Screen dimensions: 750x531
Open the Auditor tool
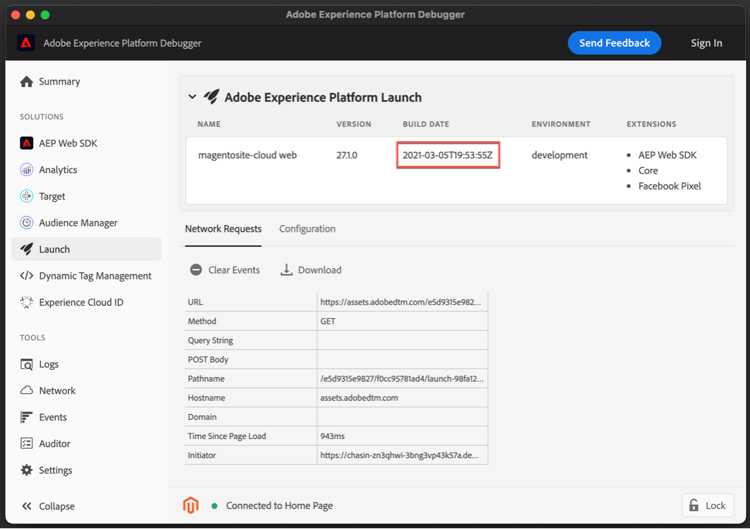[x=55, y=444]
